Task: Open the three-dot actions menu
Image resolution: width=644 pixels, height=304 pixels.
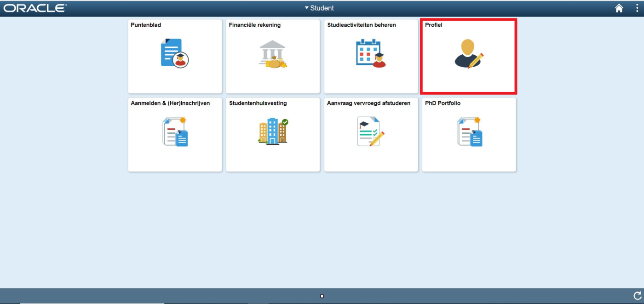Action: coord(637,8)
